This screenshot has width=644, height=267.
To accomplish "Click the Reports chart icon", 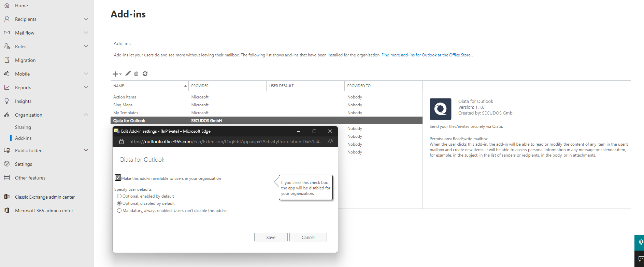I will 7,88.
